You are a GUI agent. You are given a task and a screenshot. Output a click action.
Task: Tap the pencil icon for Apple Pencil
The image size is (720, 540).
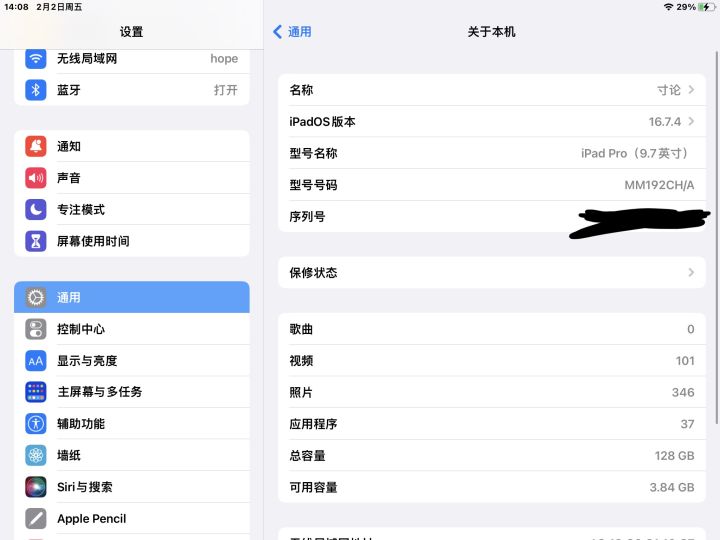(35, 519)
